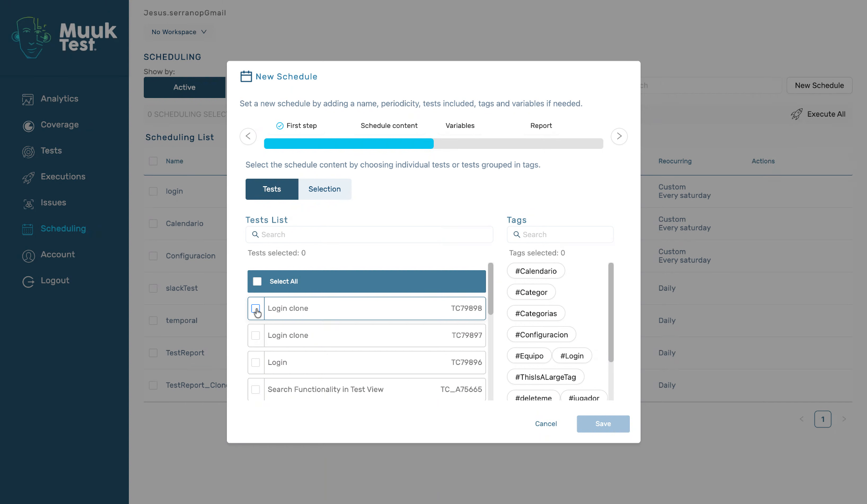Select the Configuracion schedule row checkbox
The height and width of the screenshot is (504, 867).
click(x=153, y=256)
